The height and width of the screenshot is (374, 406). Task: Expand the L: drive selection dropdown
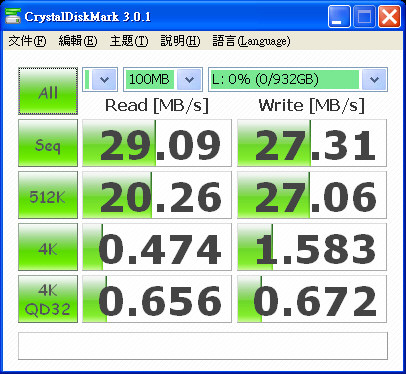[x=374, y=80]
